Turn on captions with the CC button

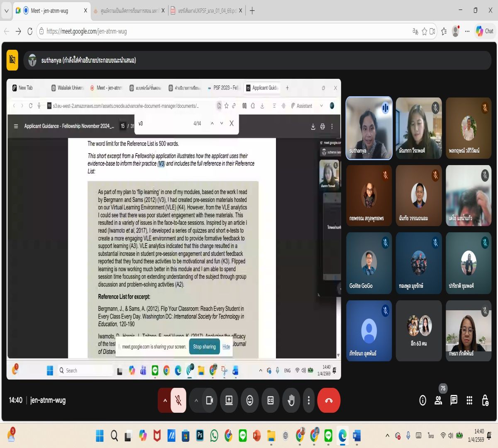(x=271, y=400)
